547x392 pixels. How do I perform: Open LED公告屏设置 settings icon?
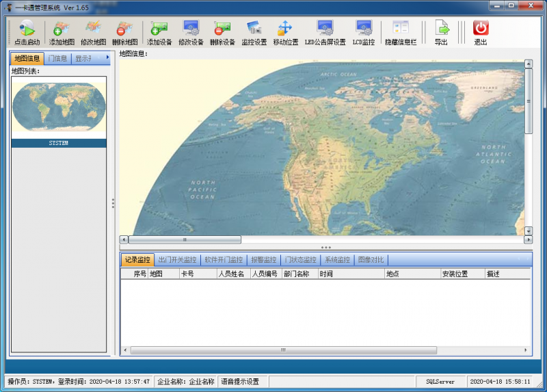[325, 33]
